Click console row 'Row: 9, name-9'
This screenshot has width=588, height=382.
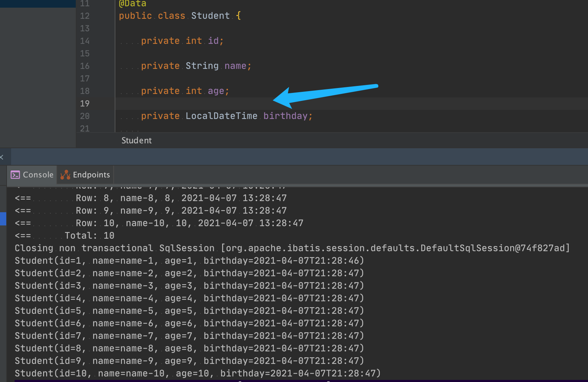151,210
